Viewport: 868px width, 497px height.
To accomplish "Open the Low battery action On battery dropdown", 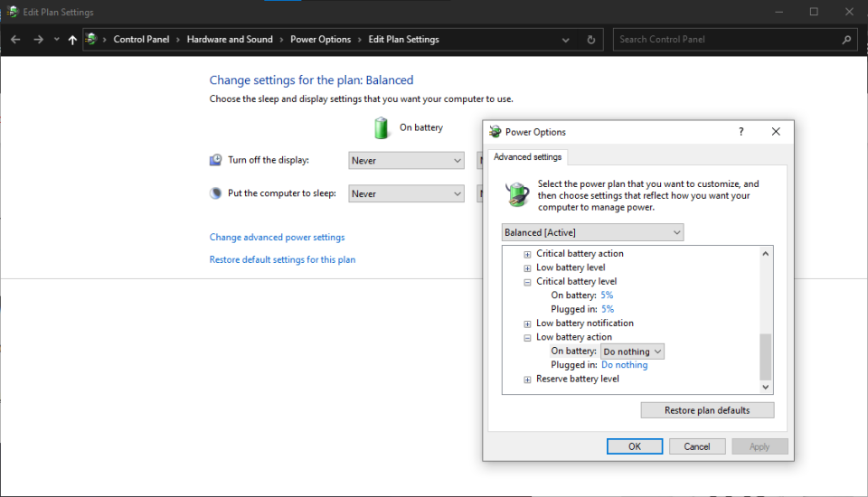I will pyautogui.click(x=633, y=352).
